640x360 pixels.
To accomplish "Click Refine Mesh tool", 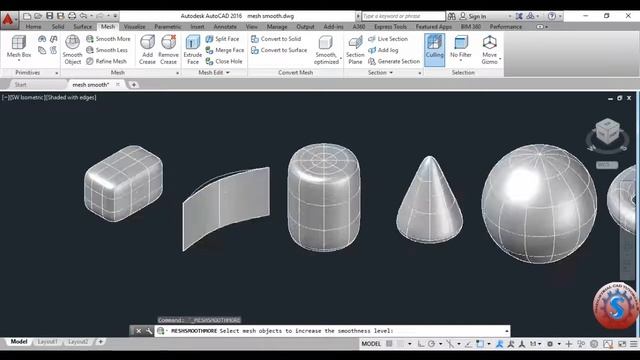I will [x=106, y=61].
